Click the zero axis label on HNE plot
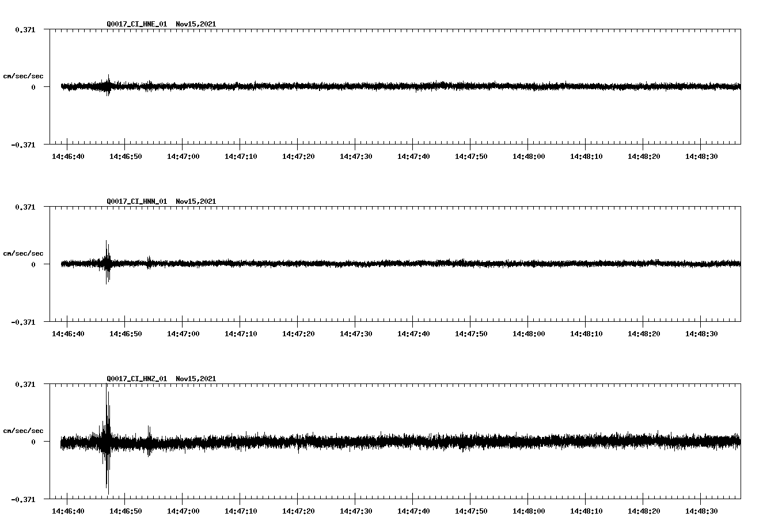Screen dimensions: 782x532 tap(33, 87)
